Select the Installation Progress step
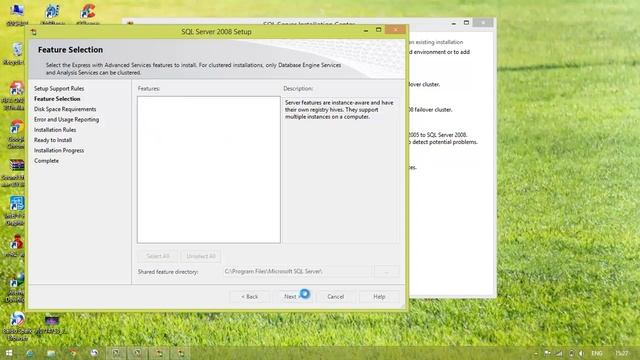 tap(59, 150)
